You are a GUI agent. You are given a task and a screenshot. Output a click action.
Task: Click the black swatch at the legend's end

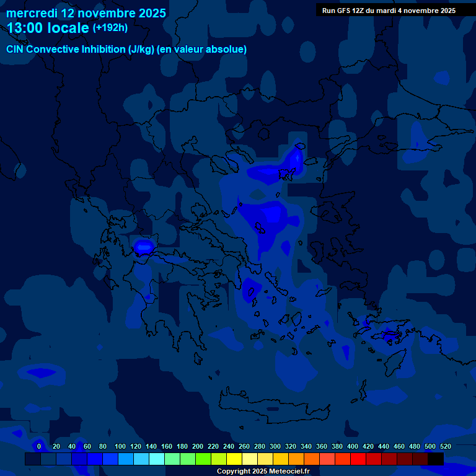(x=436, y=459)
